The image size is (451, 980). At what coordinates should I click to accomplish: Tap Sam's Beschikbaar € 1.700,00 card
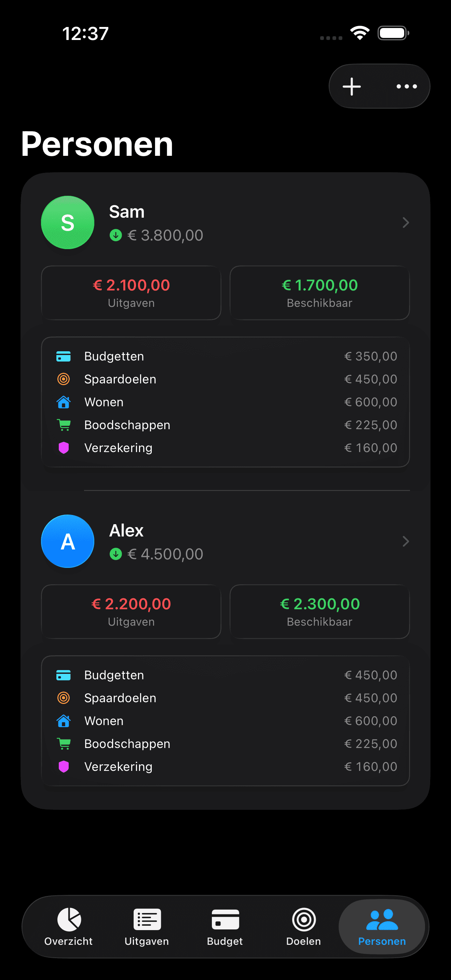319,293
